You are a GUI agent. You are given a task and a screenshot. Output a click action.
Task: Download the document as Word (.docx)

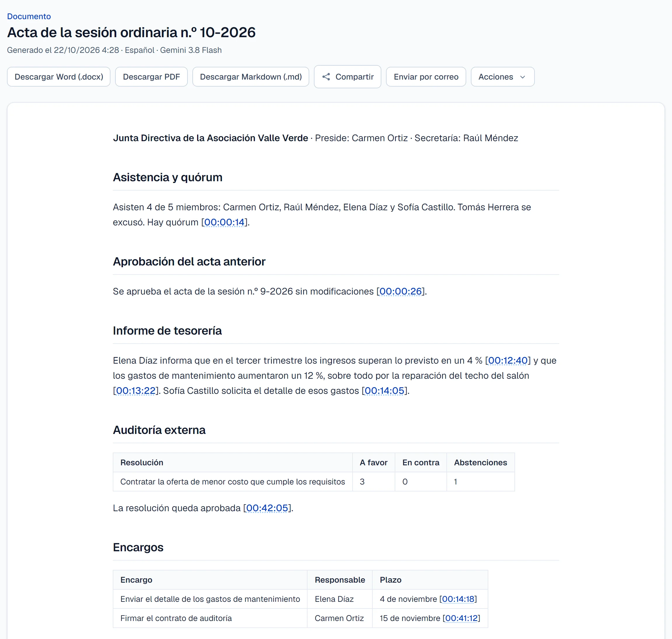[x=59, y=77]
